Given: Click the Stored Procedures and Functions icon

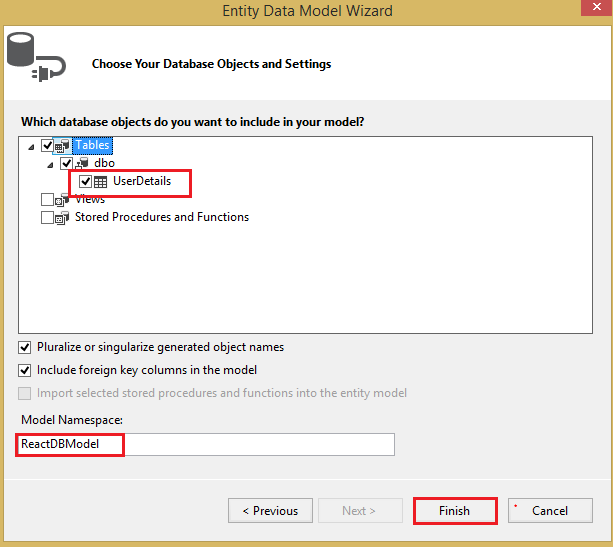Looking at the screenshot, I should click(x=63, y=218).
